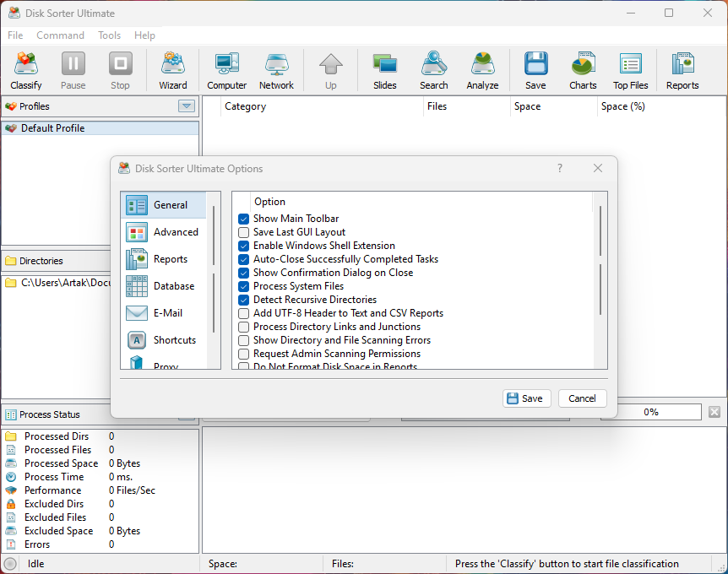Open the Shortcuts options category
Screen dimensions: 728x574
click(164, 340)
